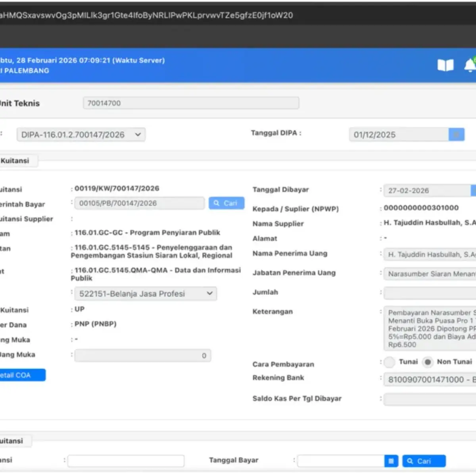
Task: Click Cari button next to 00105/PB/700147/2026
Action: coord(226,203)
